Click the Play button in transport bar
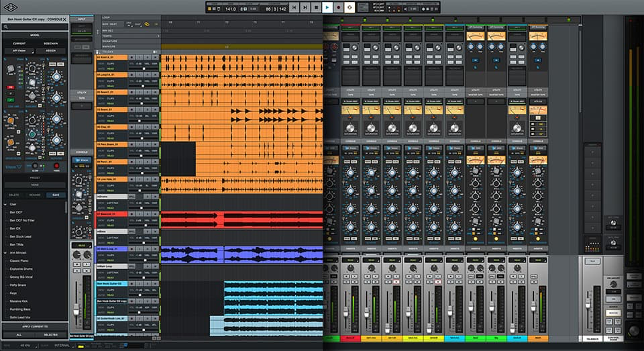Viewport: 644px width, 351px height. [x=327, y=7]
